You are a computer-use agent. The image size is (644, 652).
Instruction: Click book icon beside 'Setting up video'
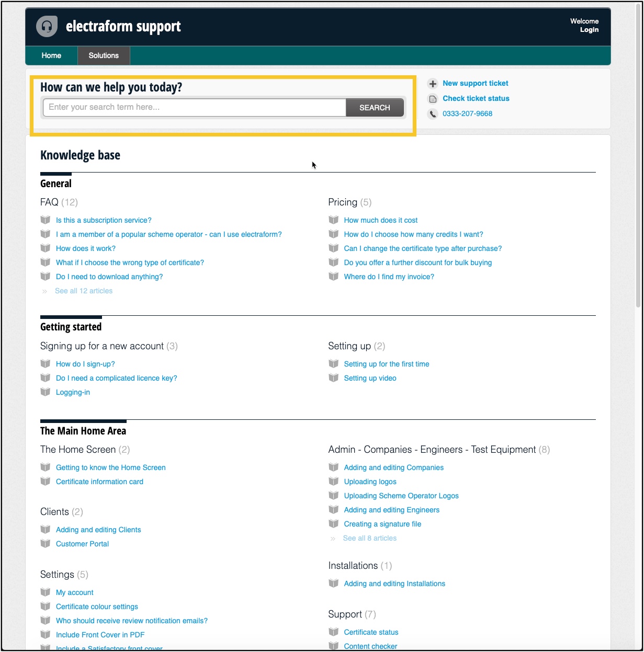coord(333,378)
